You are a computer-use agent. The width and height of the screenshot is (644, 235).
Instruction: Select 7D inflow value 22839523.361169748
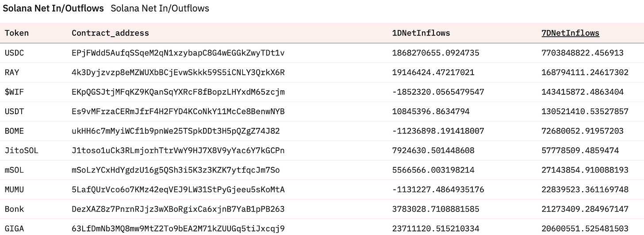click(x=585, y=189)
